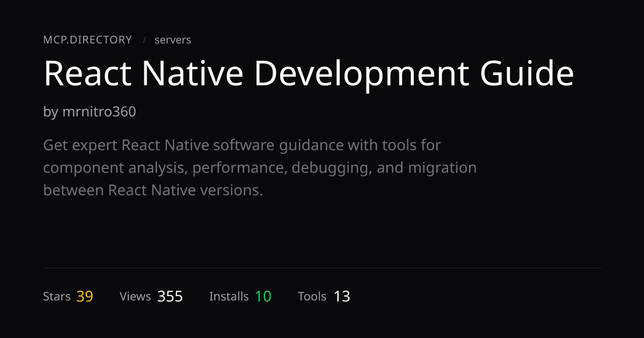Select the description line starting 'Get expert React Native'
644x338 pixels.
click(x=242, y=145)
